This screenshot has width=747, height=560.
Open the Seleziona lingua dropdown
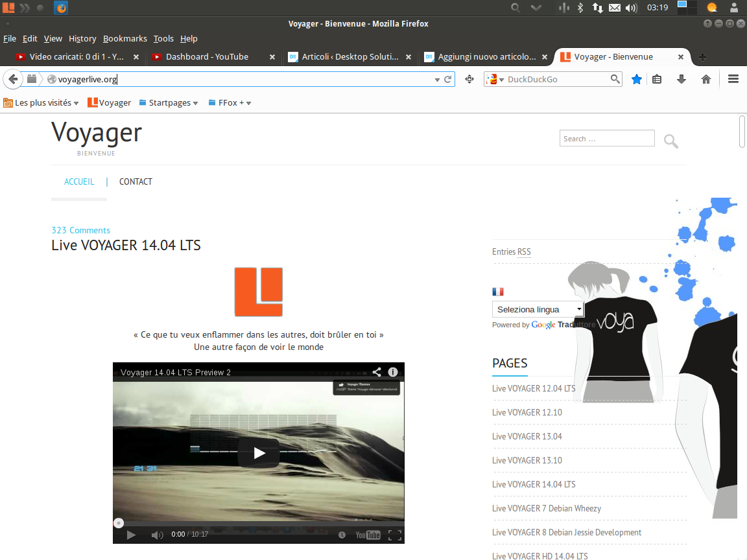538,309
